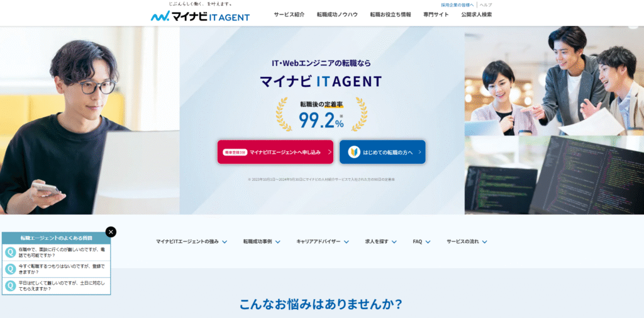This screenshot has height=318, width=644.
Task: Expand the 求人を探す dropdown
Action: 394,242
